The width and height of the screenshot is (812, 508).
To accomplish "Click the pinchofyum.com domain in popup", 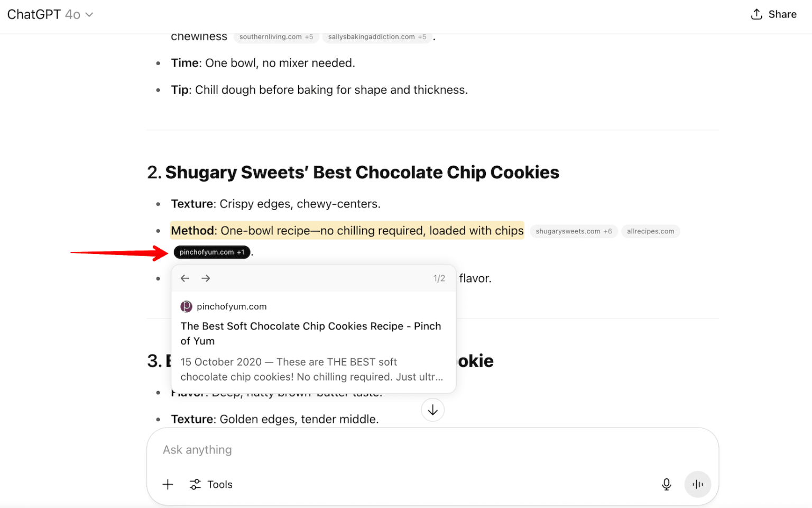I will click(232, 306).
